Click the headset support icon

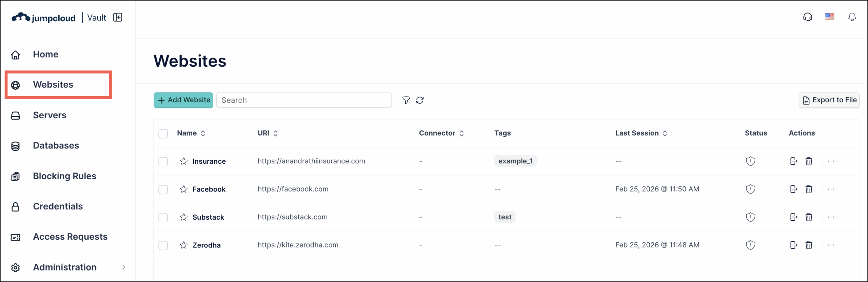808,17
